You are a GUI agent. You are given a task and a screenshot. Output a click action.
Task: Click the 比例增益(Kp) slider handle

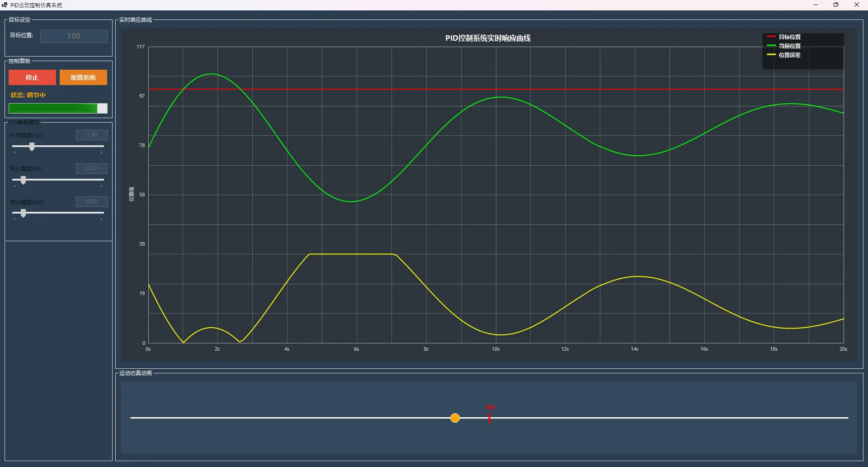(32, 147)
